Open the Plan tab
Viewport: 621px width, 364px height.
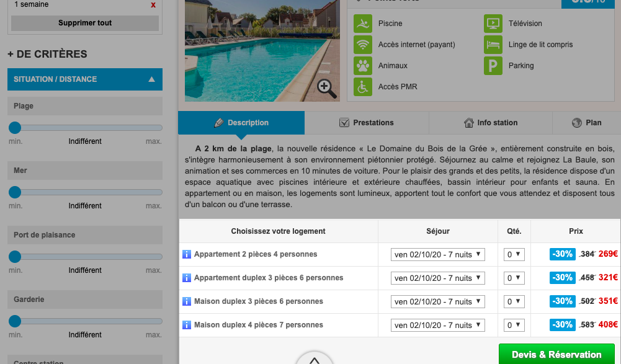[587, 123]
